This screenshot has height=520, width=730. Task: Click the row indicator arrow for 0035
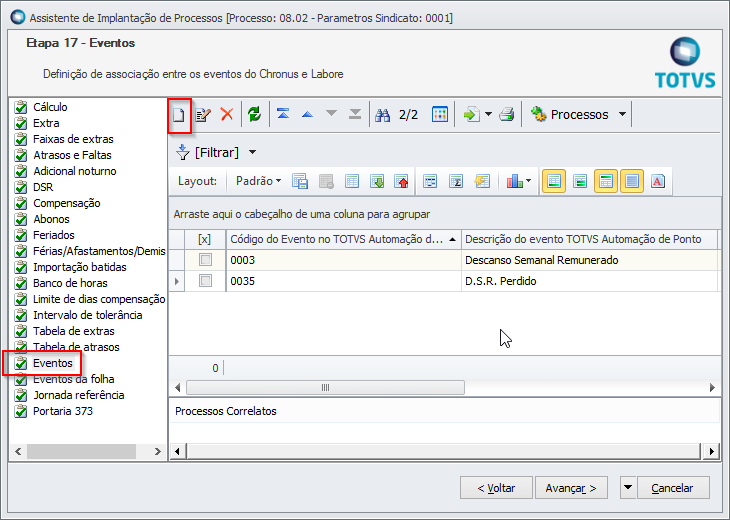177,281
